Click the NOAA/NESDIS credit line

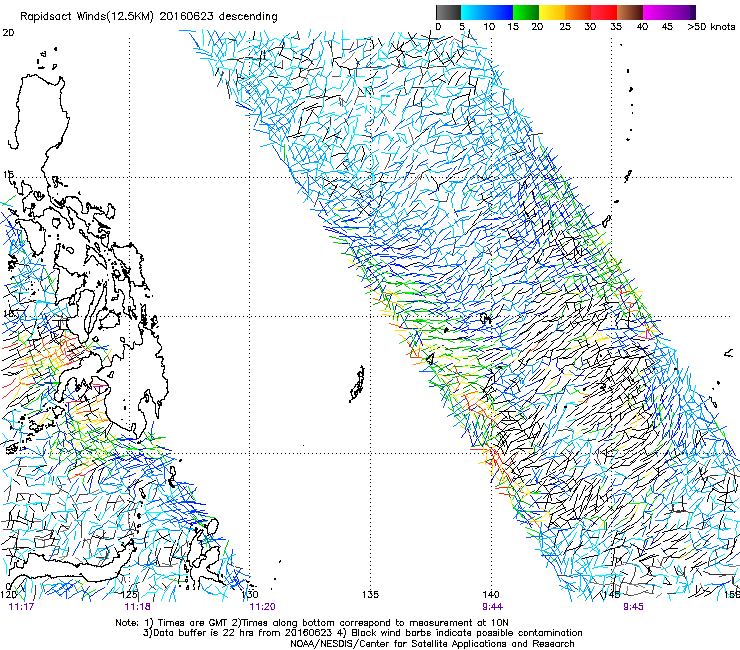432,643
